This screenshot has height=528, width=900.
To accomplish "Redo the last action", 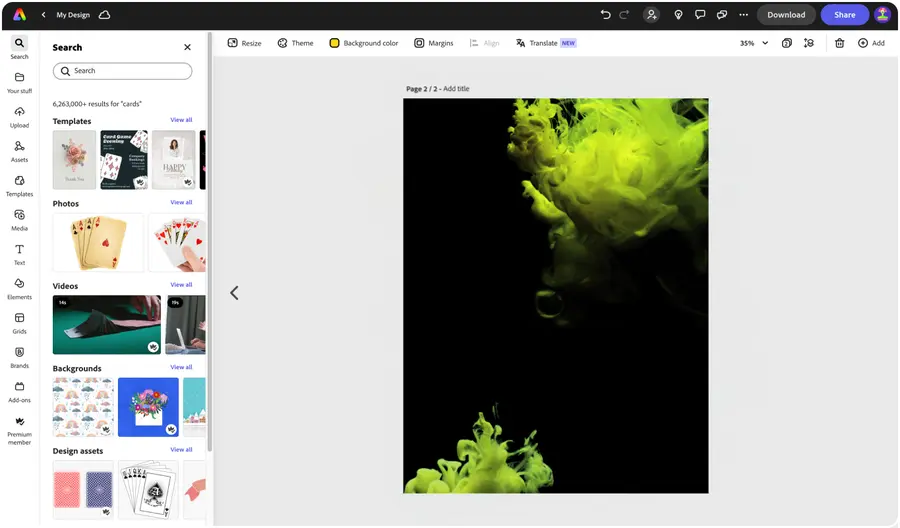I will pos(624,15).
